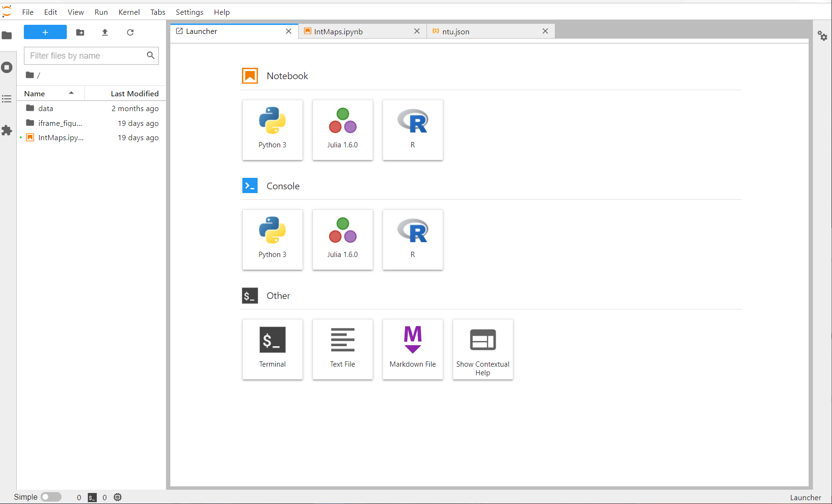832x504 pixels.
Task: Sort files by Name column
Action: point(51,93)
